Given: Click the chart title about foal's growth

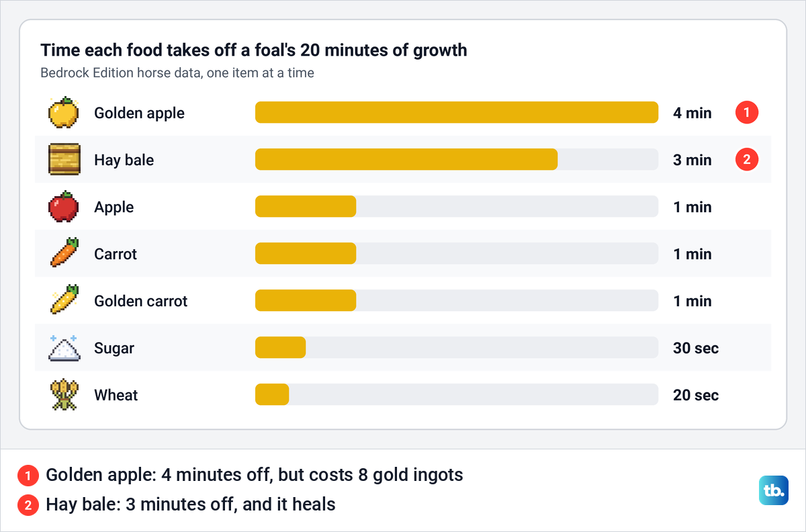Looking at the screenshot, I should (x=254, y=50).
